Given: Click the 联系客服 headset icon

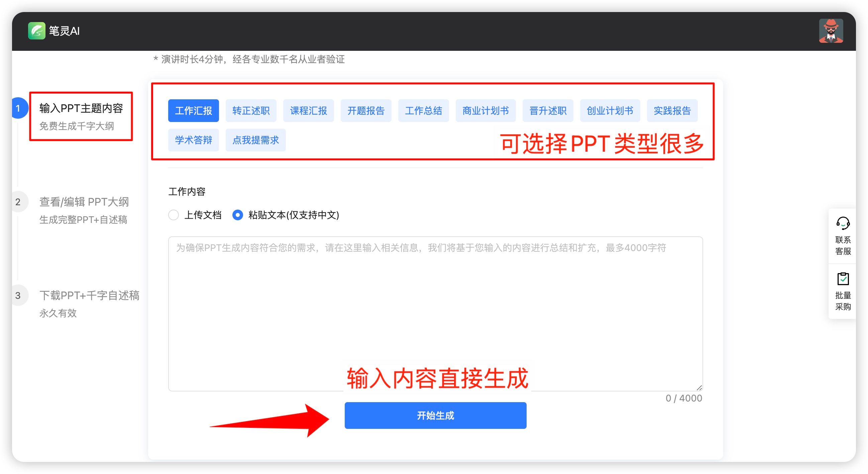Looking at the screenshot, I should point(843,223).
